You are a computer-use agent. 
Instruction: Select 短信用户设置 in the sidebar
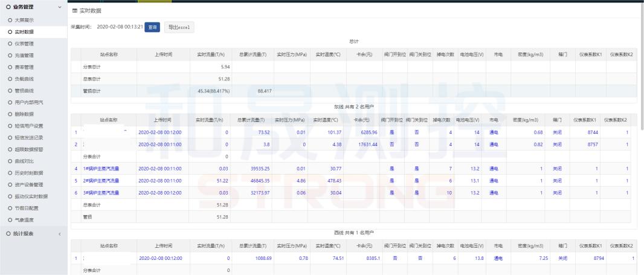point(29,126)
